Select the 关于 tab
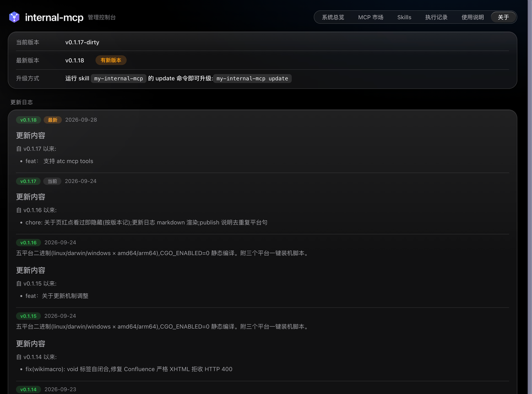Screen dimensions: 532x394 503,17
